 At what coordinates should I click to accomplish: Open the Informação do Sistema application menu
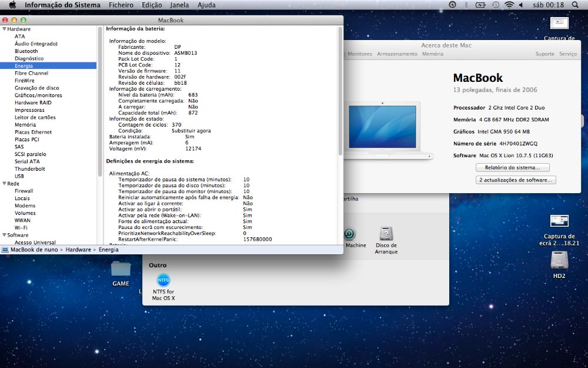pyautogui.click(x=63, y=5)
